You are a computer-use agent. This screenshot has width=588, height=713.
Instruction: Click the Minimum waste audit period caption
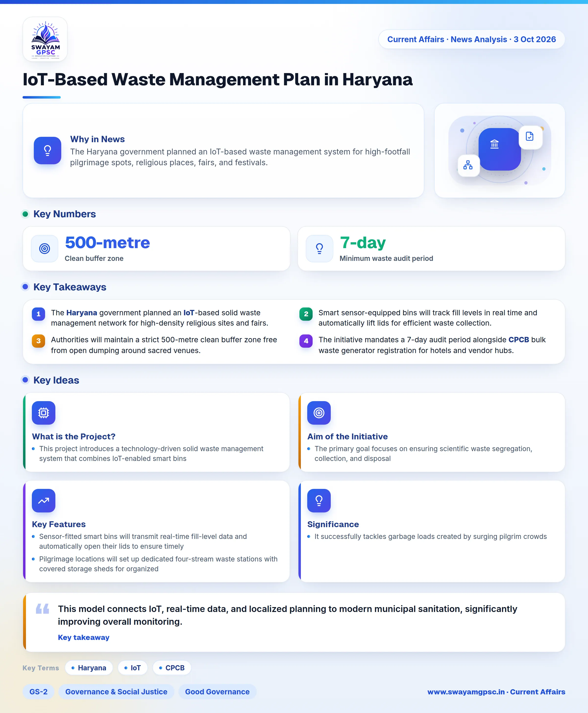coord(386,259)
